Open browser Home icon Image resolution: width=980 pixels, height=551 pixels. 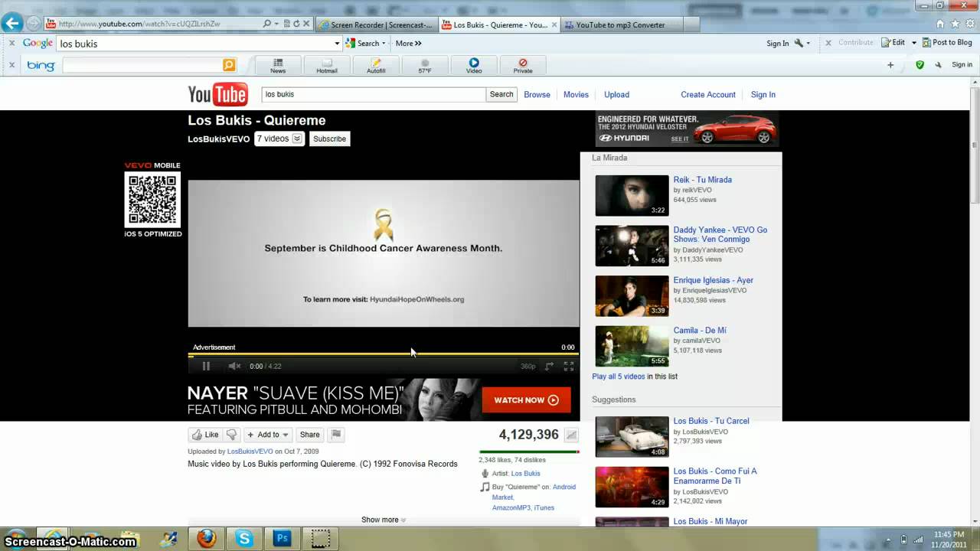coord(942,24)
